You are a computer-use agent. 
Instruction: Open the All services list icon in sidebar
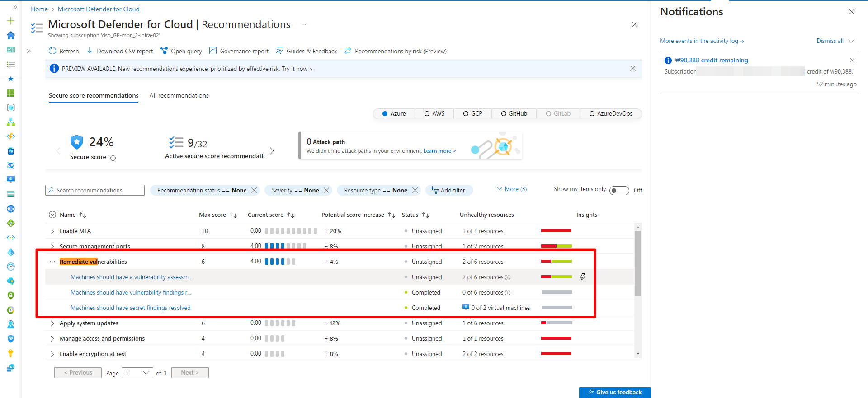(x=11, y=64)
